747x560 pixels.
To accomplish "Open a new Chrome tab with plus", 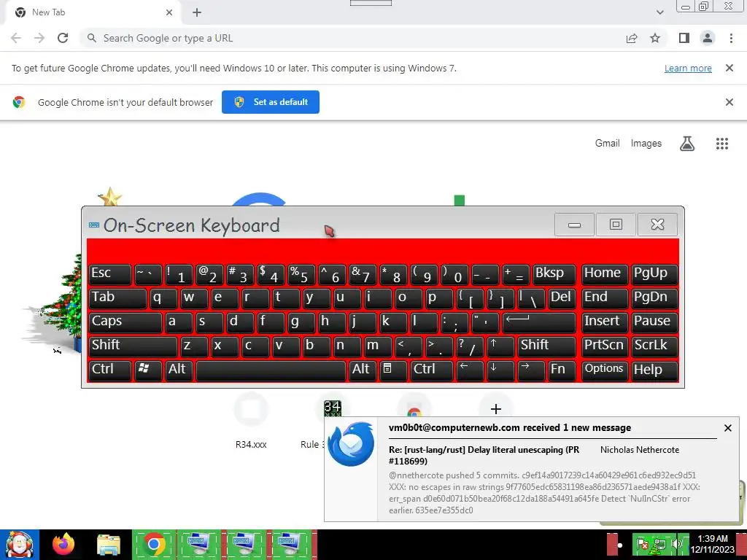I will pyautogui.click(x=197, y=12).
